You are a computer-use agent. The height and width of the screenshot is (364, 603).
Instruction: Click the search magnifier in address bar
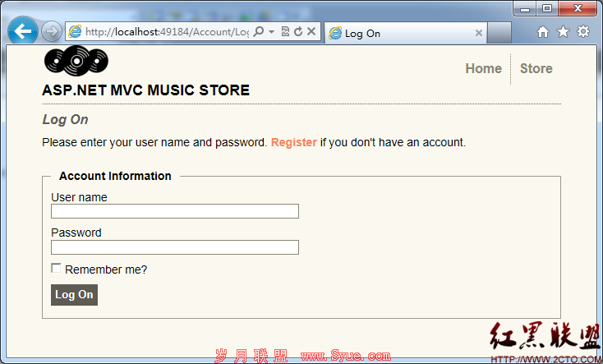click(x=260, y=31)
